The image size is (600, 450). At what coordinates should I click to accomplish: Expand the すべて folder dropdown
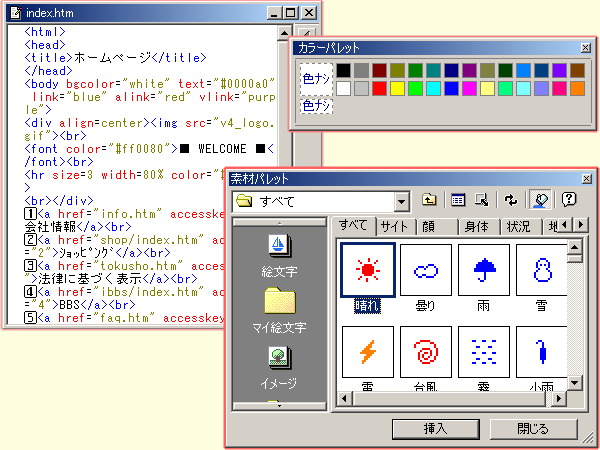pos(402,201)
